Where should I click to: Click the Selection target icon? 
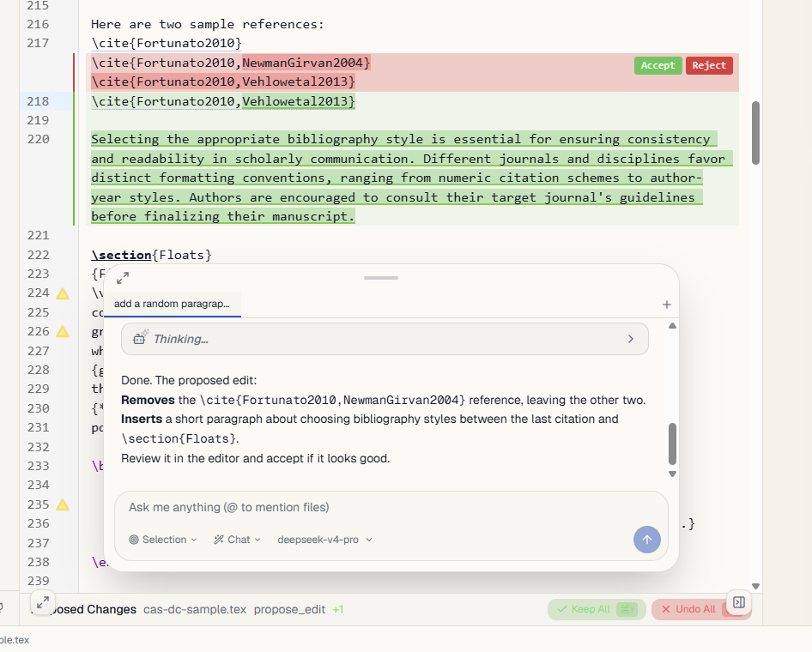(134, 540)
